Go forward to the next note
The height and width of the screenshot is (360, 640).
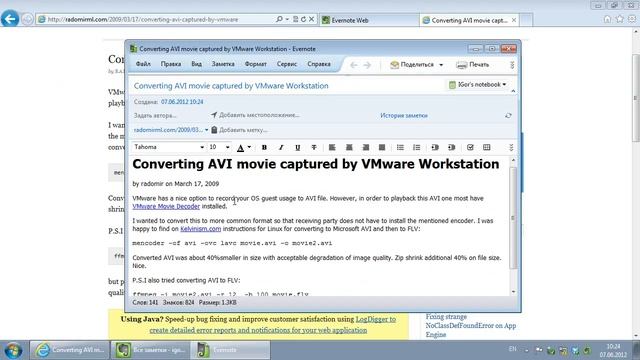(x=367, y=65)
